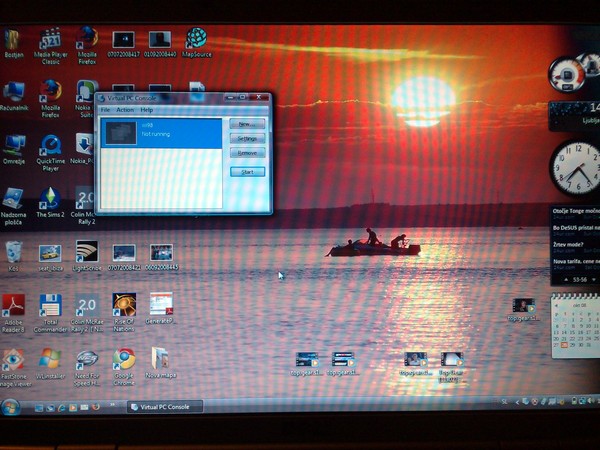Select Colin McRae Rally 2 icon beside The Sims 2

click(83, 206)
